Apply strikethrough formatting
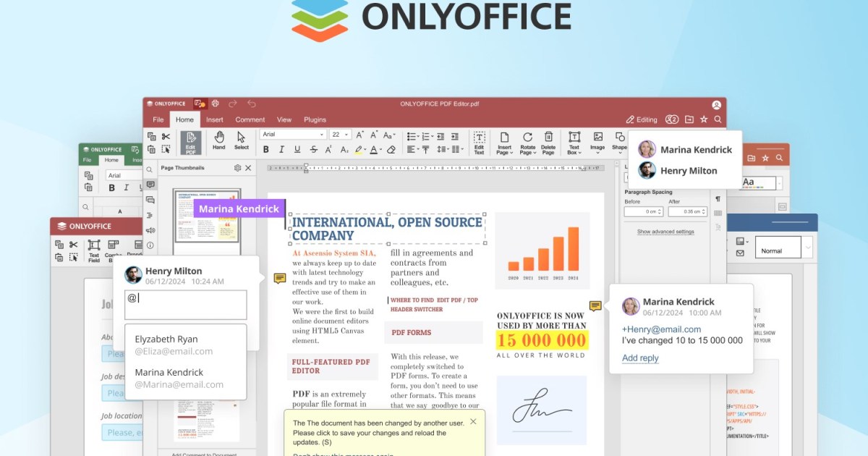 pyautogui.click(x=313, y=150)
